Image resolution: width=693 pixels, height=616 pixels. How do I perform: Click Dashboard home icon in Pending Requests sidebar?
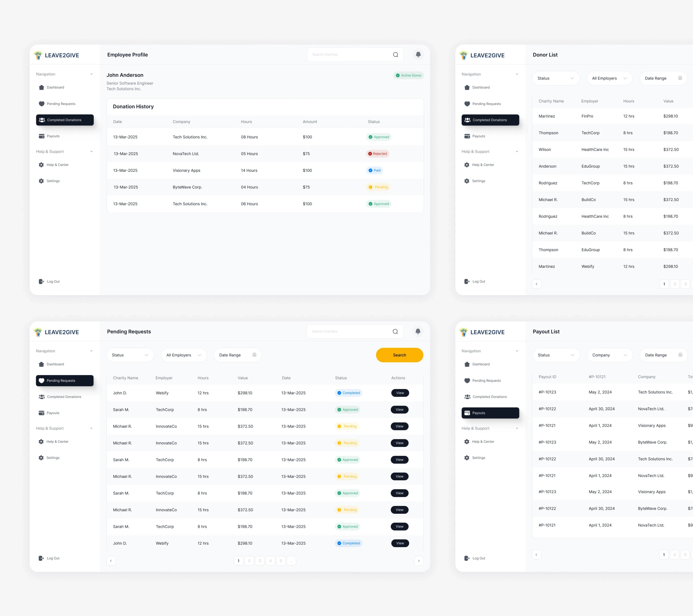pos(41,364)
